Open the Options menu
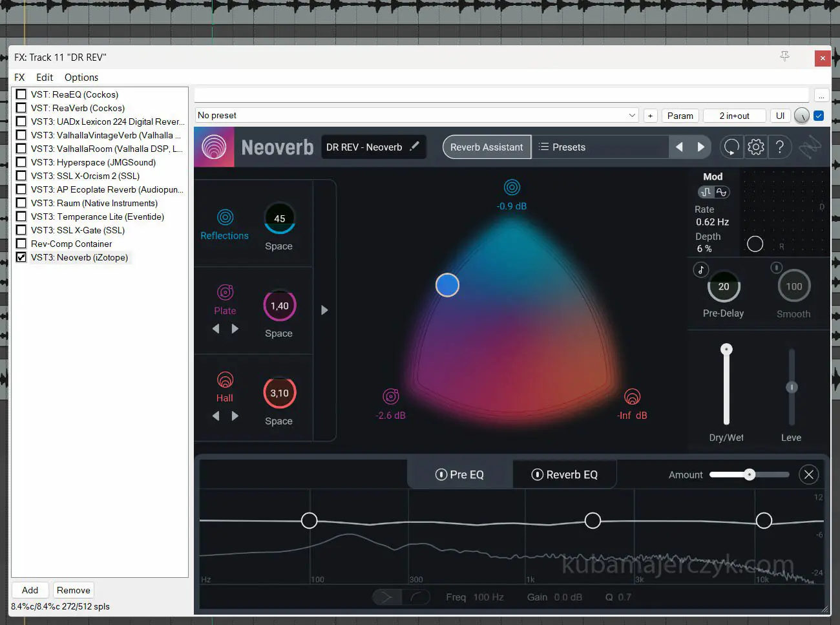The image size is (840, 625). (81, 78)
